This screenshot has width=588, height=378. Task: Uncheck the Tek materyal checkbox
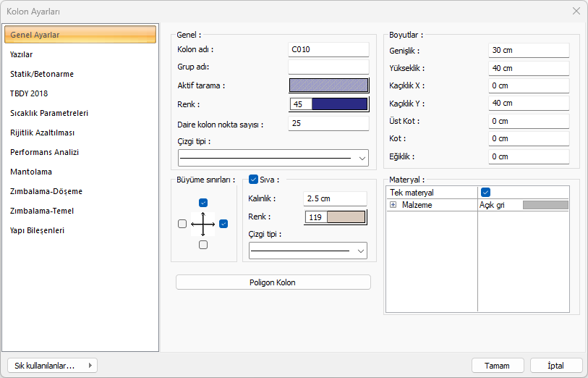pyautogui.click(x=486, y=193)
